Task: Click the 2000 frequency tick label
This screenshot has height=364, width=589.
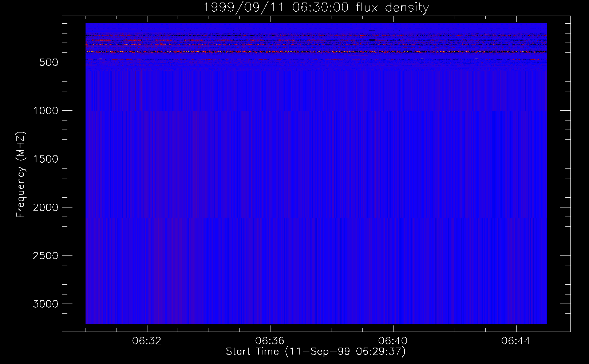Action: [46, 207]
